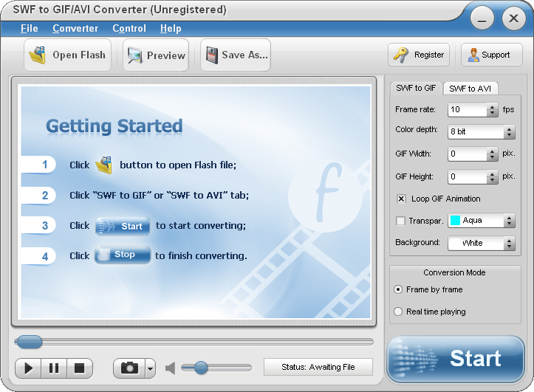The height and width of the screenshot is (392, 534).
Task: Click the Play playback button
Action: [x=28, y=368]
